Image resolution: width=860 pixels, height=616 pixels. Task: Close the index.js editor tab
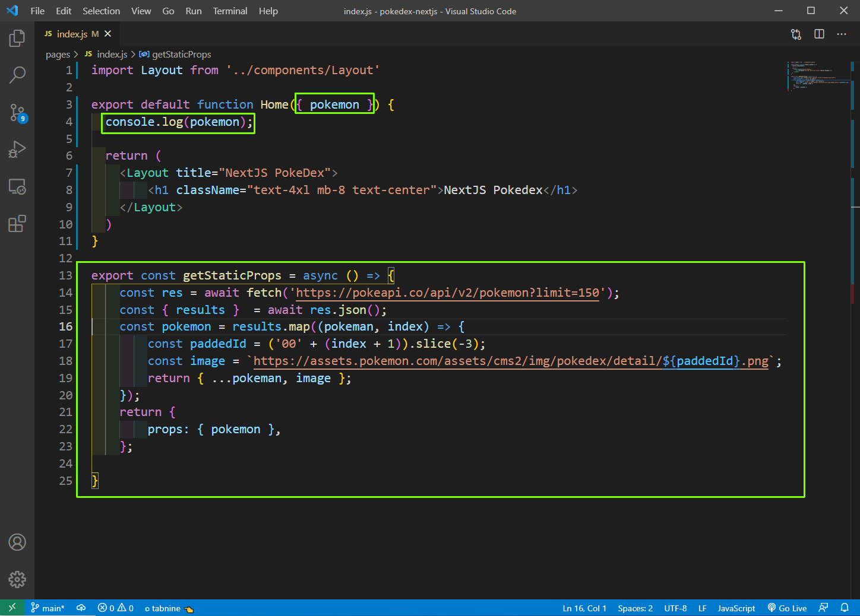(x=107, y=34)
